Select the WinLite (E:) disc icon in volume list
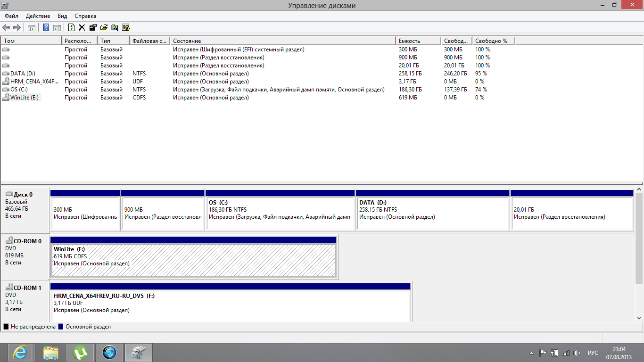 (x=6, y=98)
